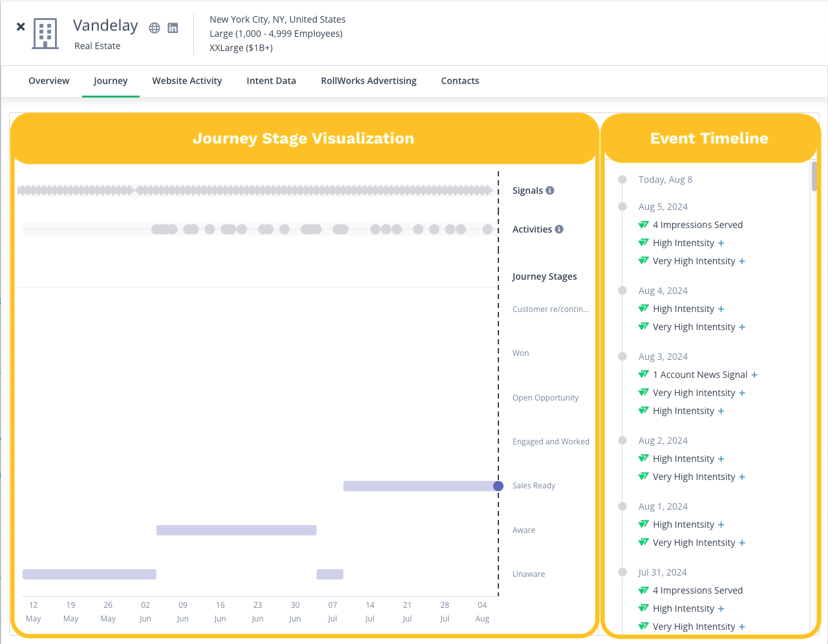The image size is (828, 644).
Task: Click RollWorks icon beside 1 Account News Signal
Action: [643, 375]
